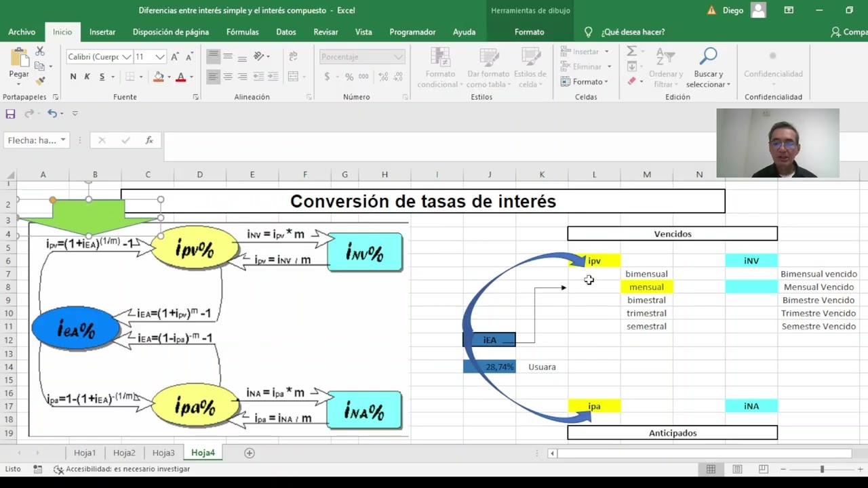868x488 pixels.
Task: Open Formato condicional menu
Action: coord(440,68)
